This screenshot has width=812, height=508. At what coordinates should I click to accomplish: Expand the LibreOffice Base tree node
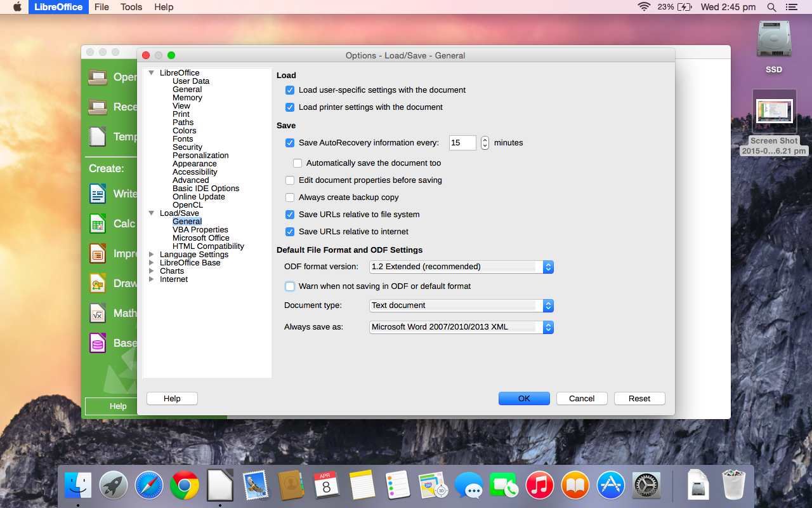(x=151, y=263)
